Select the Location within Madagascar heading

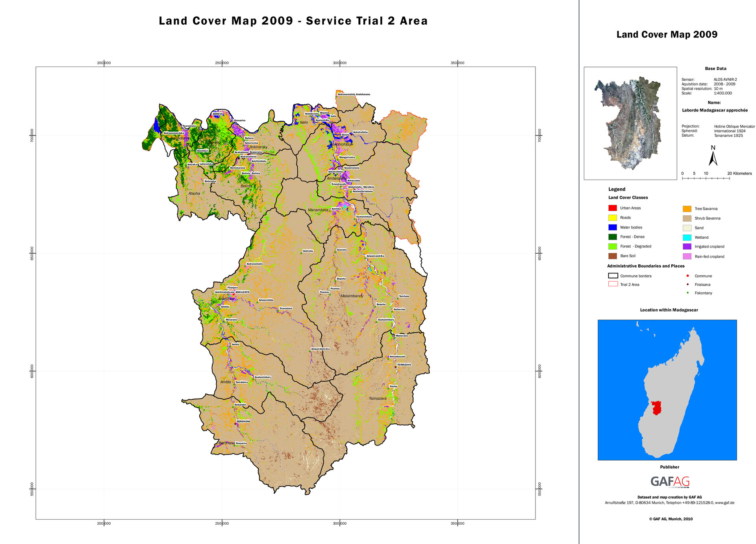tap(669, 310)
